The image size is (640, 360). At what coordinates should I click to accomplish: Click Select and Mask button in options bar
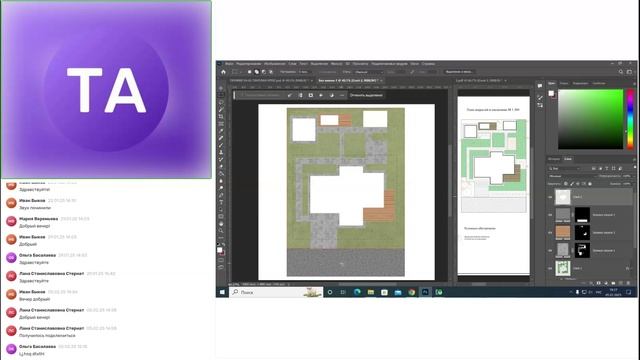click(459, 72)
